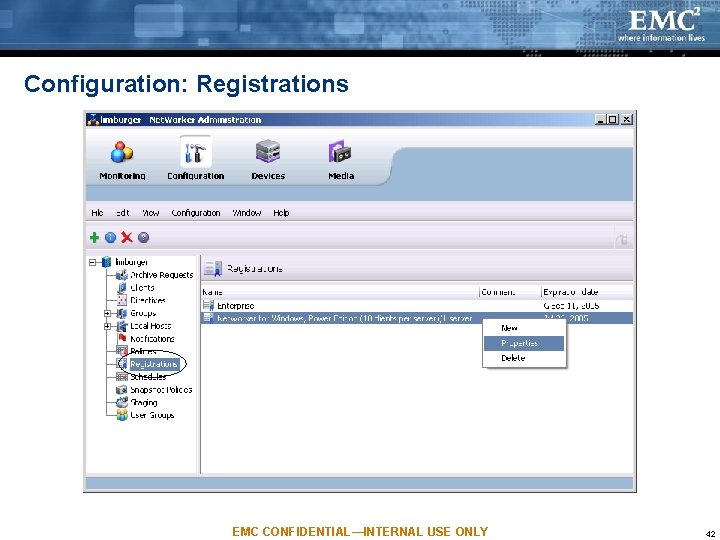
Task: Minimize the NetWorker Administration window
Action: [600, 119]
